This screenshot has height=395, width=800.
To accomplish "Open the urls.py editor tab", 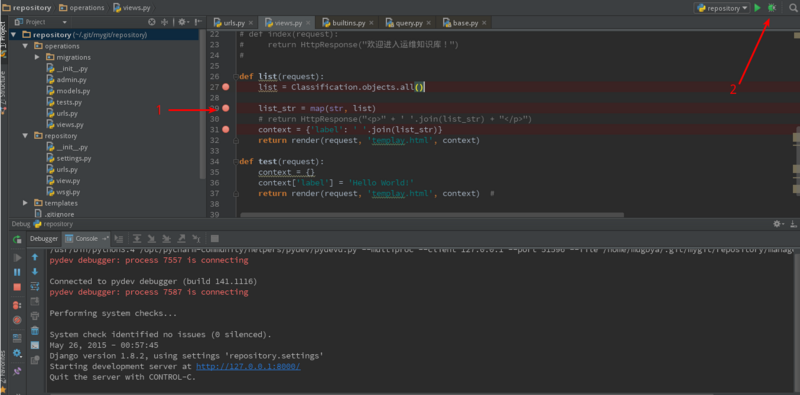I will click(233, 23).
